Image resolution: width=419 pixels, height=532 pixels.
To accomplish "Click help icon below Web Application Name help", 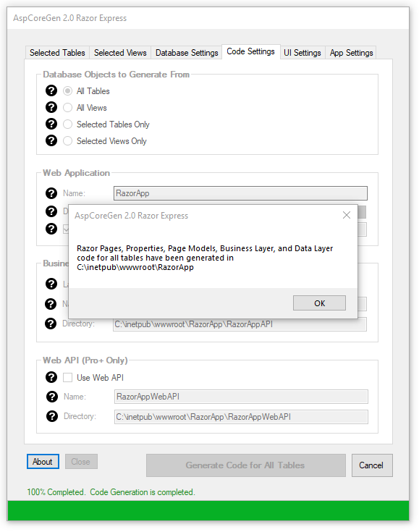I will (x=51, y=211).
